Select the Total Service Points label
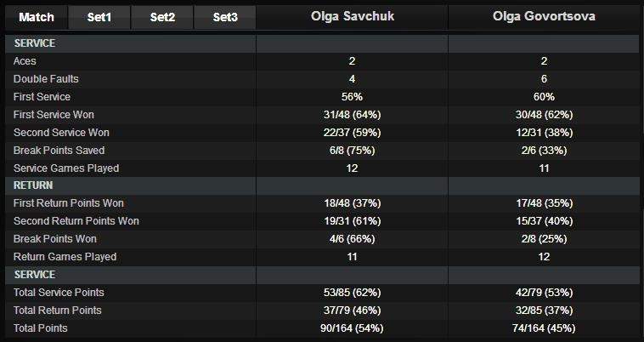Viewport: 644px width, 342px height. 59,293
